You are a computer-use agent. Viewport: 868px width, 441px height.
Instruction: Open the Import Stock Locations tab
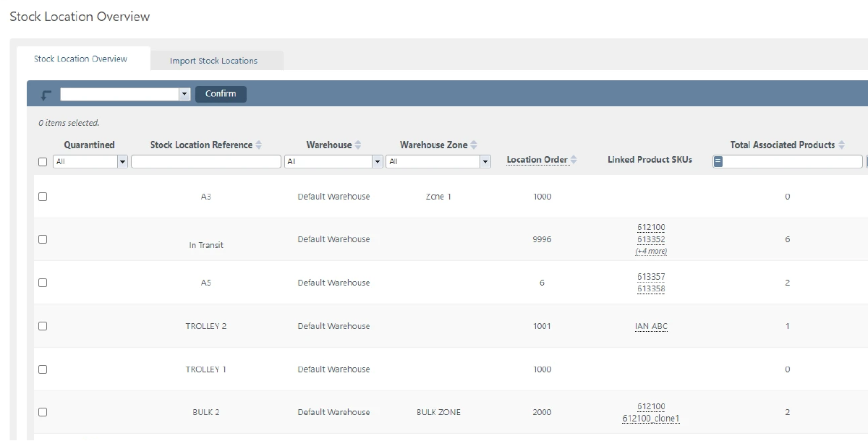213,61
